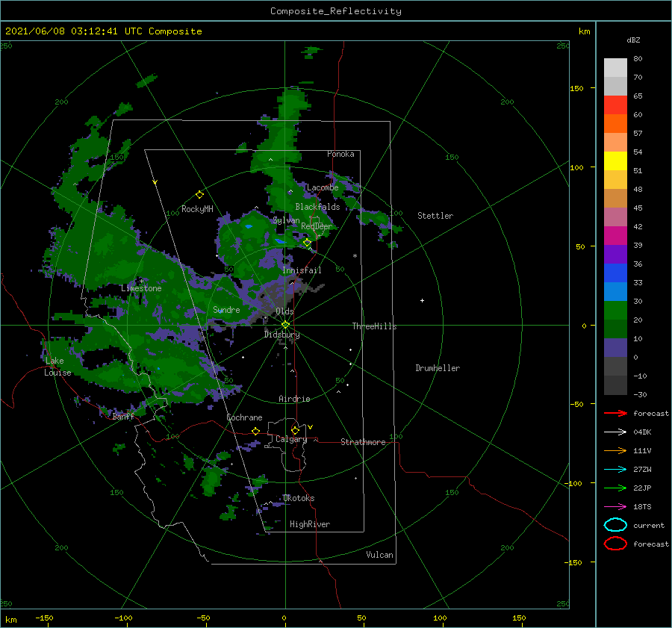Click the Drumheller city label
This screenshot has width=672, height=628.
pos(438,368)
